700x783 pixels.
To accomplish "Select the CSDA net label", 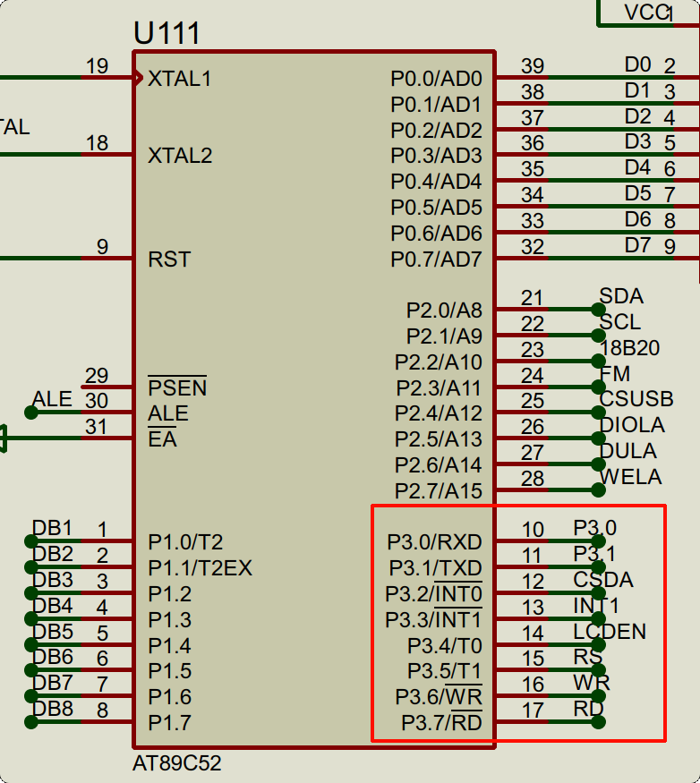I will point(603,580).
